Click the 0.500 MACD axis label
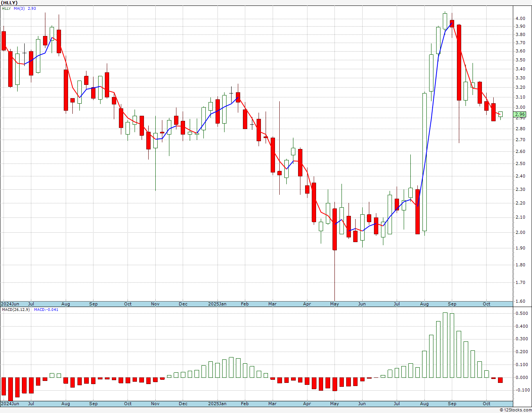The image size is (532, 413). pyautogui.click(x=521, y=313)
